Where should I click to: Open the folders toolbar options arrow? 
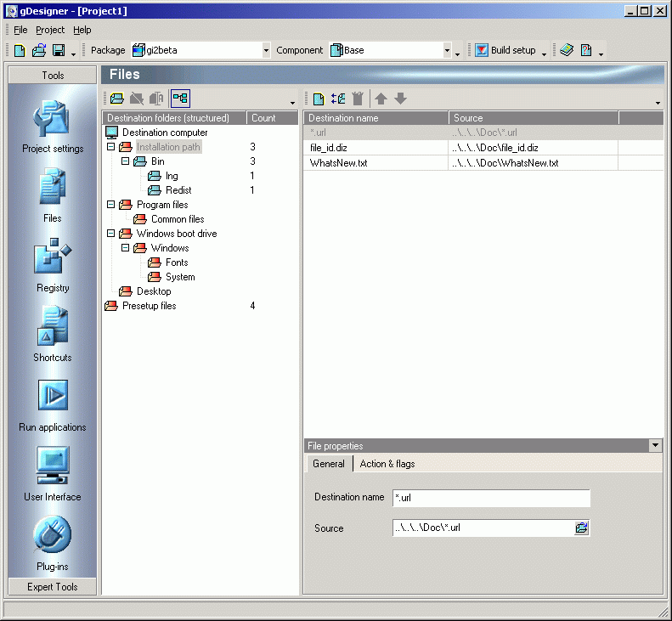click(x=293, y=103)
